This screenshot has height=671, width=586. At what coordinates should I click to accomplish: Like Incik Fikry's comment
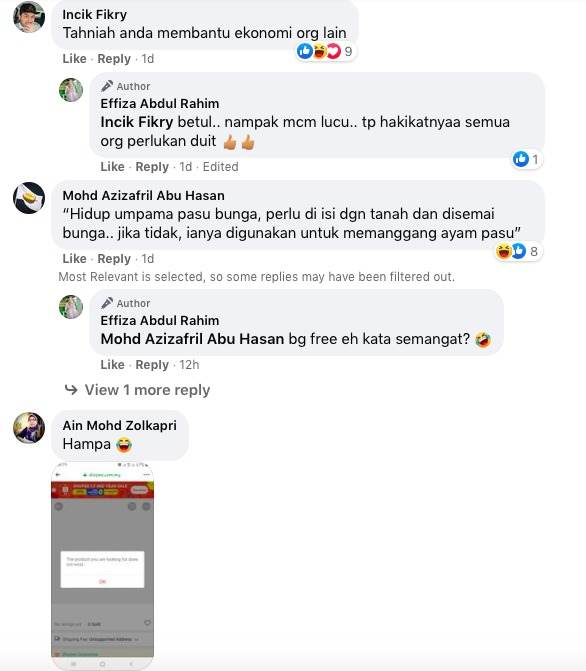(x=74, y=59)
